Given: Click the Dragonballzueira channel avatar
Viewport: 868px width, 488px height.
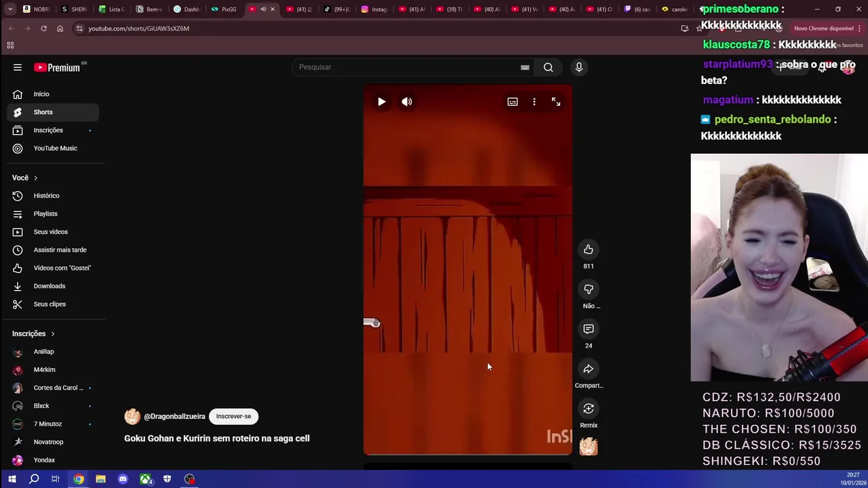Looking at the screenshot, I should (x=132, y=416).
